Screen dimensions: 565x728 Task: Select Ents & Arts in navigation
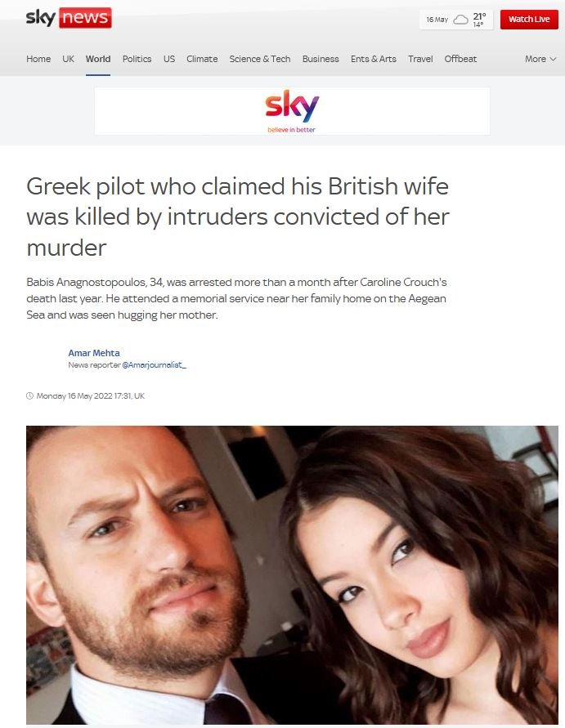click(x=374, y=59)
